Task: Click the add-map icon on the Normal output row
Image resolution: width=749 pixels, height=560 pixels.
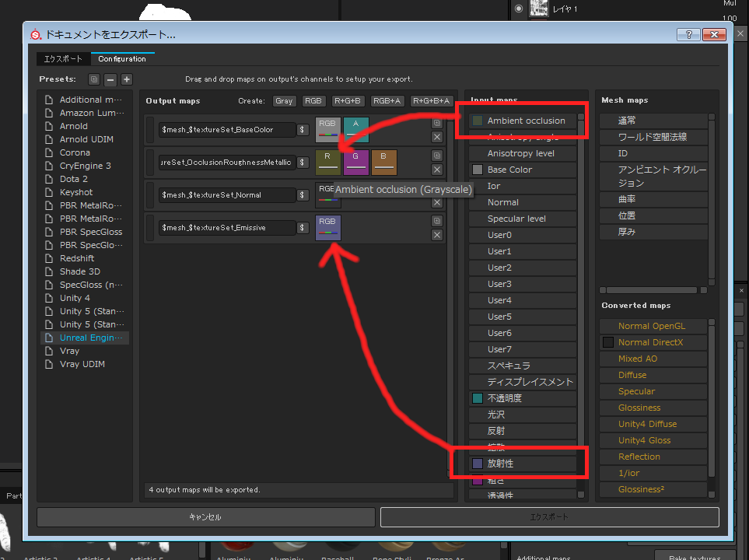Action: coord(437,187)
